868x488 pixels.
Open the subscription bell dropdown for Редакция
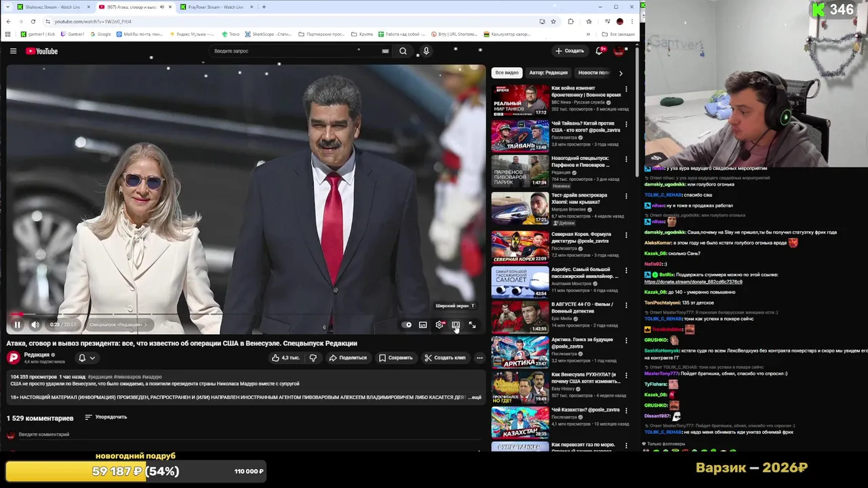[x=87, y=358]
